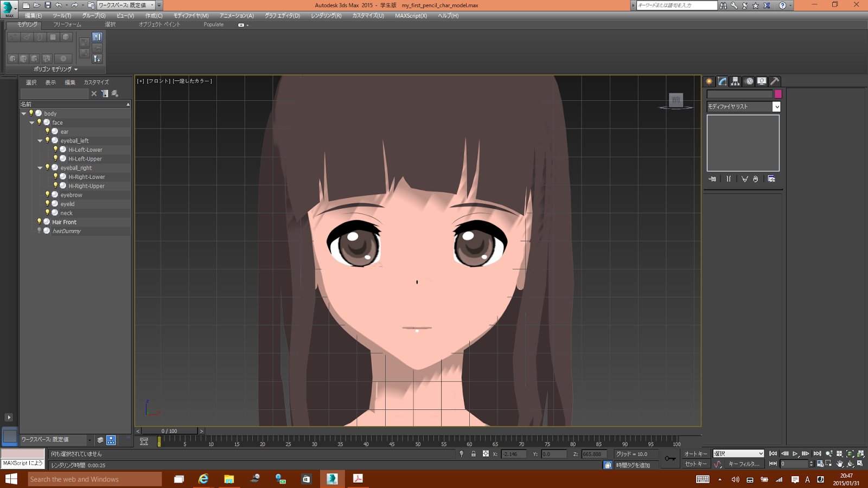Open the Hierarchy command panel tab
This screenshot has height=488, width=868.
[x=735, y=81]
